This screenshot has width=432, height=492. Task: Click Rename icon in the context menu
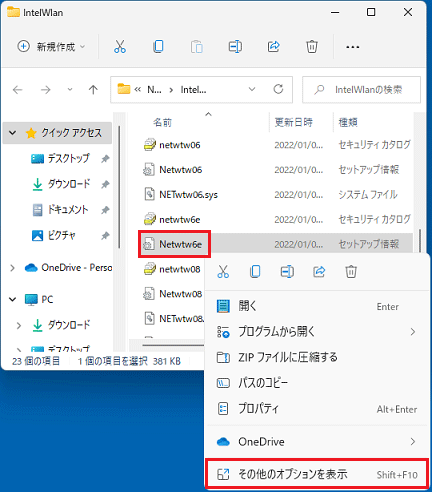[287, 271]
